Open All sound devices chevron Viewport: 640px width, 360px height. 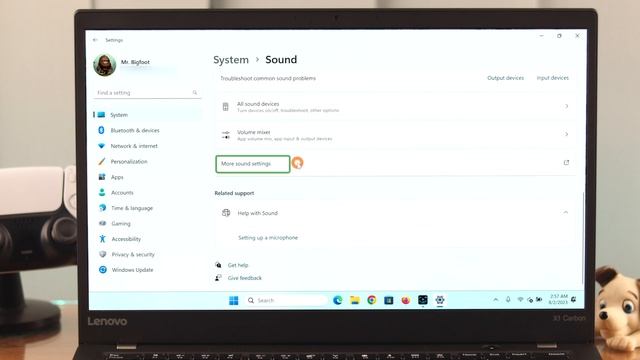(x=566, y=106)
